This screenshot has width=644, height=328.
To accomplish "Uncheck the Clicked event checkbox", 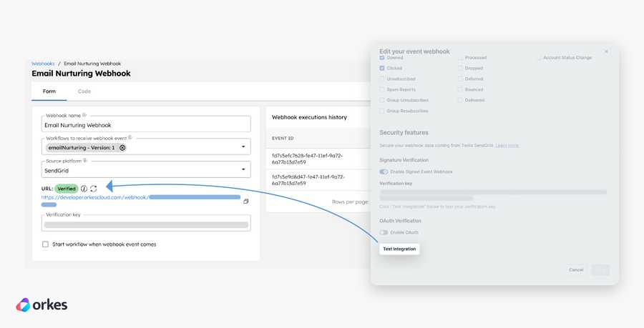I will 382,68.
